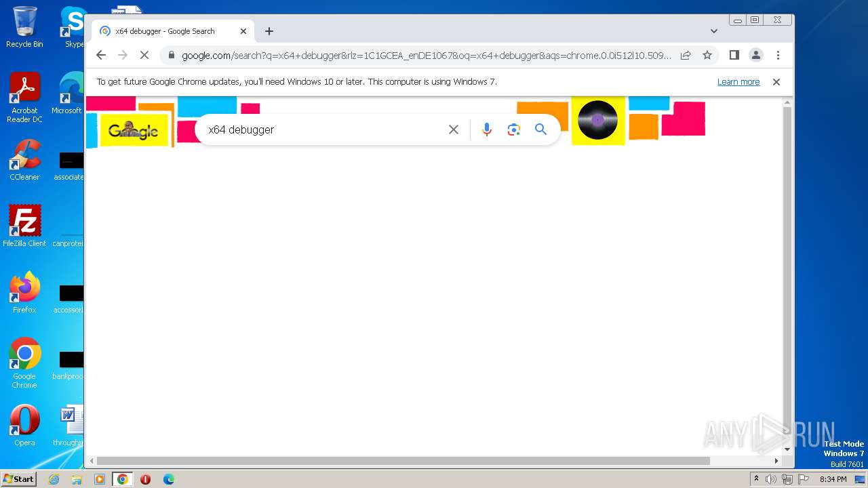The image size is (868, 488).
Task: Clear the search query text
Action: click(x=454, y=129)
